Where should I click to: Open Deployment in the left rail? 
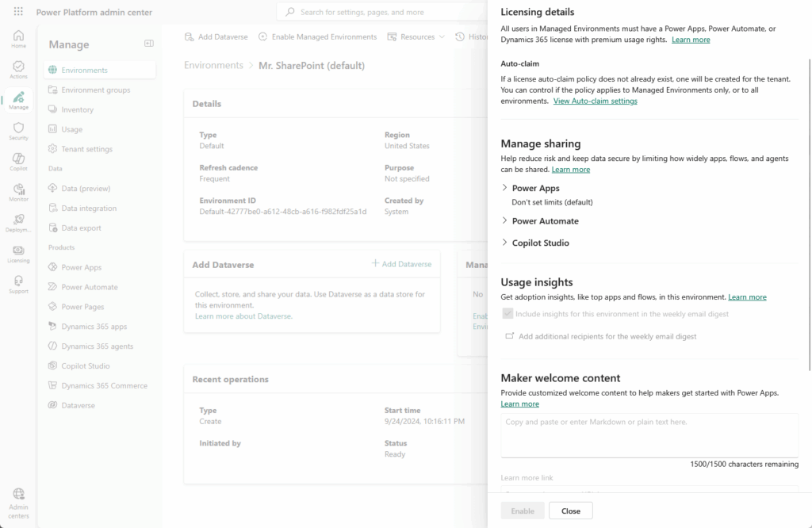[19, 223]
